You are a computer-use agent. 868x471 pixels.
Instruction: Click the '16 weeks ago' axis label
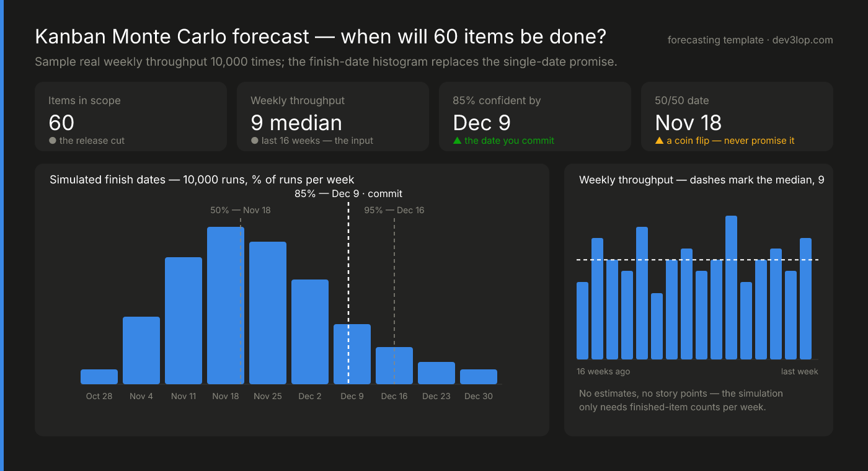pyautogui.click(x=603, y=371)
